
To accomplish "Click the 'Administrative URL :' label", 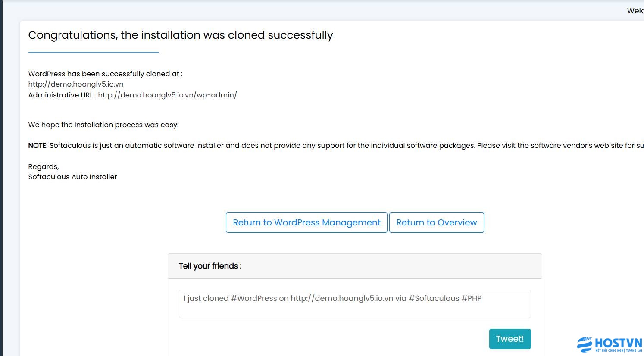I will pyautogui.click(x=62, y=95).
